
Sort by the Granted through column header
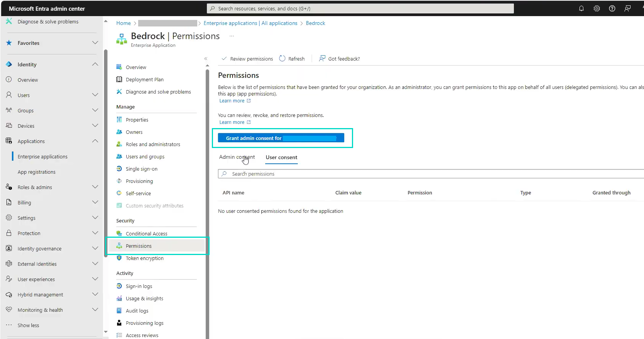(x=611, y=193)
